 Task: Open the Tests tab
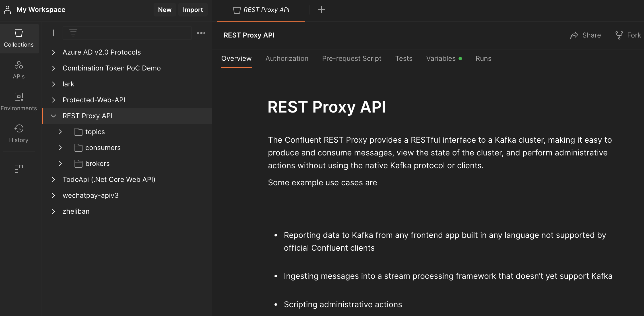tap(404, 59)
